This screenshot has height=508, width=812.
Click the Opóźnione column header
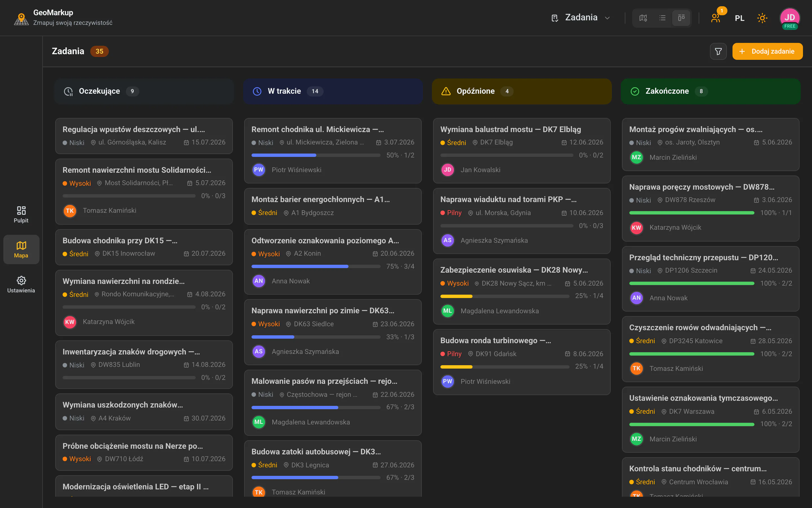(x=522, y=91)
